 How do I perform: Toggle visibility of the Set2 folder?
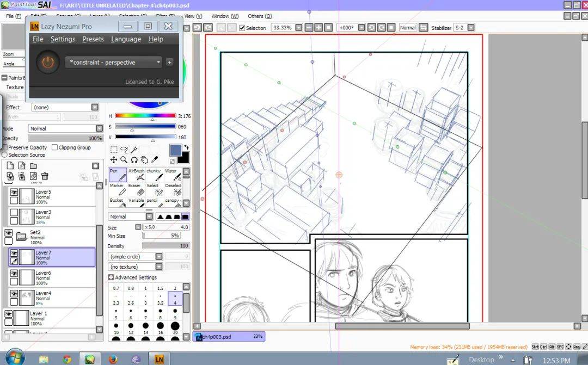pyautogui.click(x=9, y=233)
